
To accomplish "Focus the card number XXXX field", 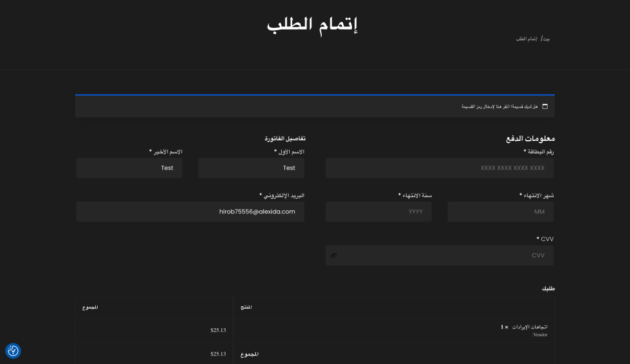I will pos(439,168).
